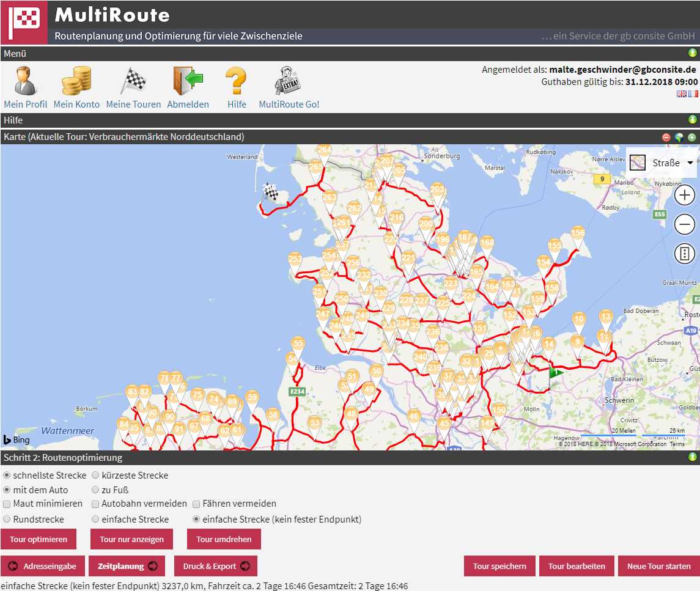Click the Neue Tour starten button
The width and height of the screenshot is (700, 591).
point(659,566)
